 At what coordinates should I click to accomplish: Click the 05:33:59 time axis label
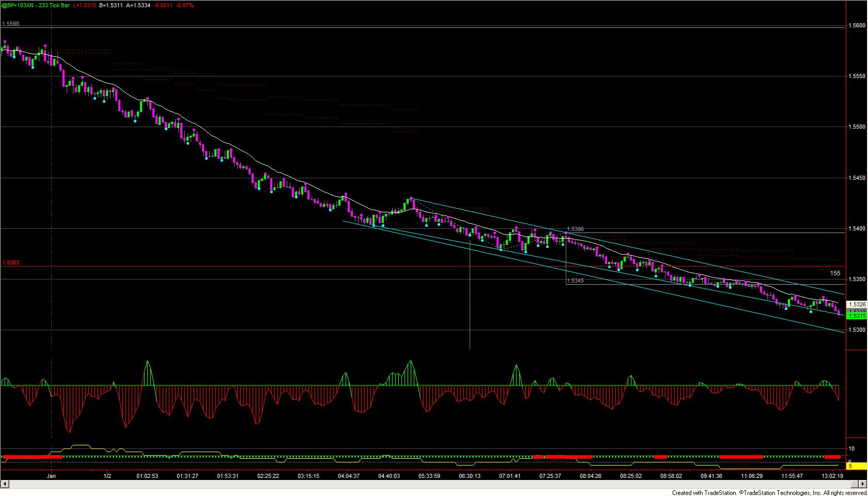pyautogui.click(x=429, y=476)
